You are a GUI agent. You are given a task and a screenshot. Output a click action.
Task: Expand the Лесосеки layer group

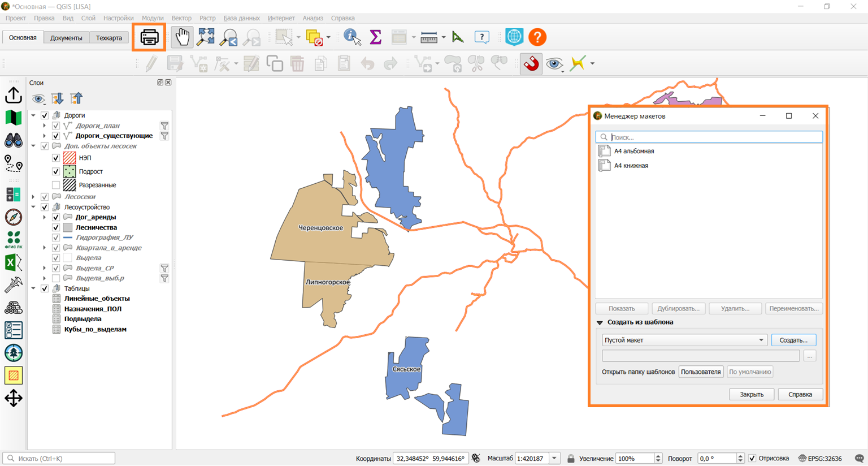pos(33,197)
